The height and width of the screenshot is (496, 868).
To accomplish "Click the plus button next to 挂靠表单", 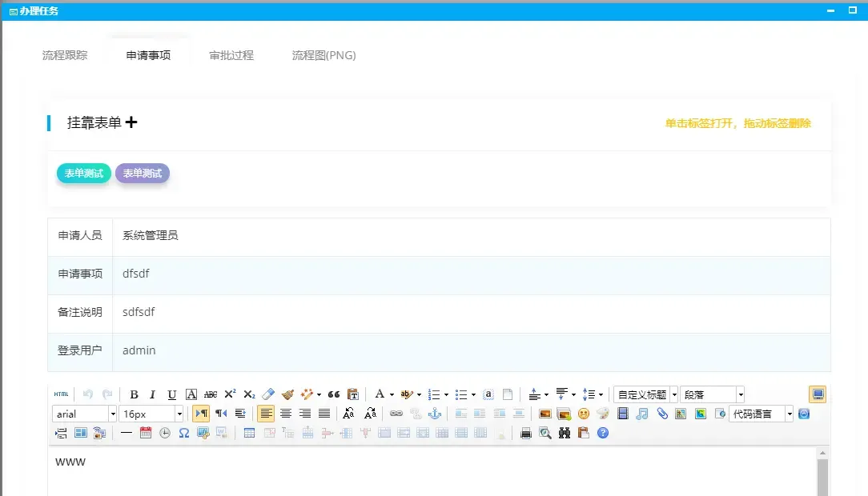I will pyautogui.click(x=132, y=122).
